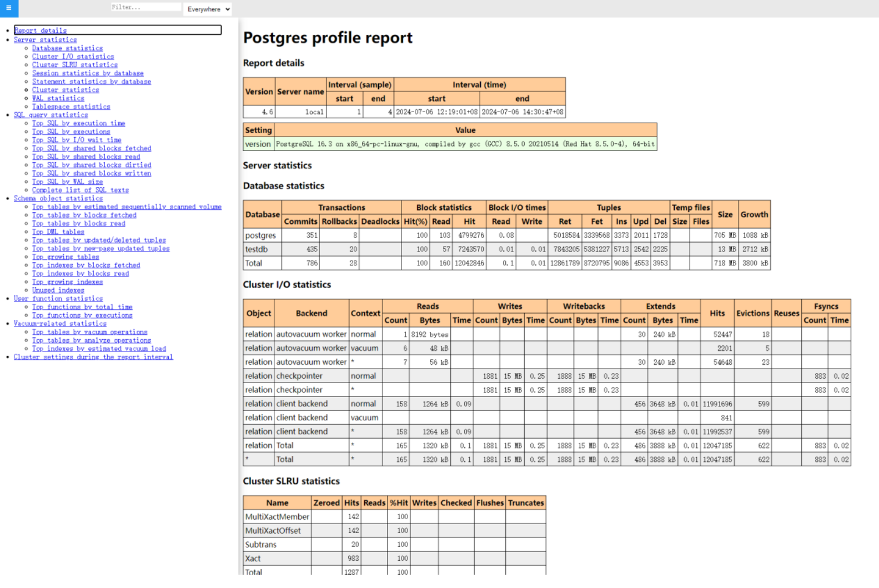Open Top SQL by shared blocks dirtied
The width and height of the screenshot is (879, 588).
(x=92, y=165)
